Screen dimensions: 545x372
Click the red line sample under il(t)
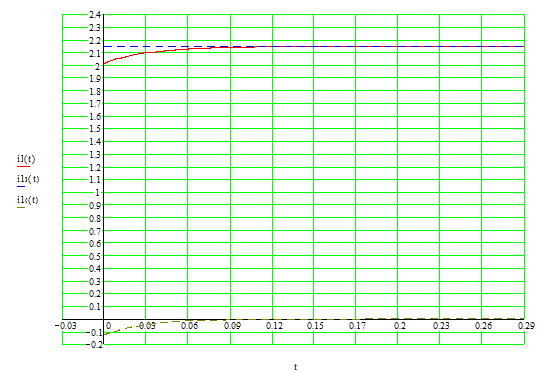pyautogui.click(x=23, y=167)
